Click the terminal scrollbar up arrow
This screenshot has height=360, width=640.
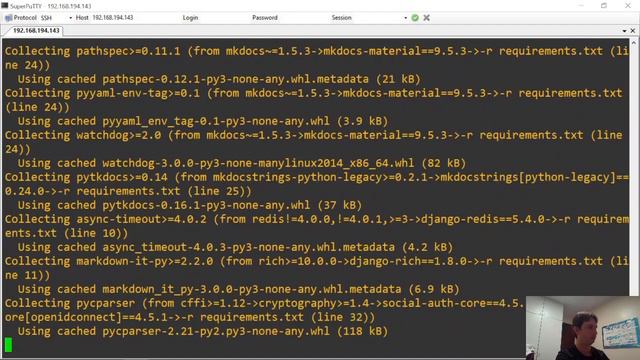[634, 42]
